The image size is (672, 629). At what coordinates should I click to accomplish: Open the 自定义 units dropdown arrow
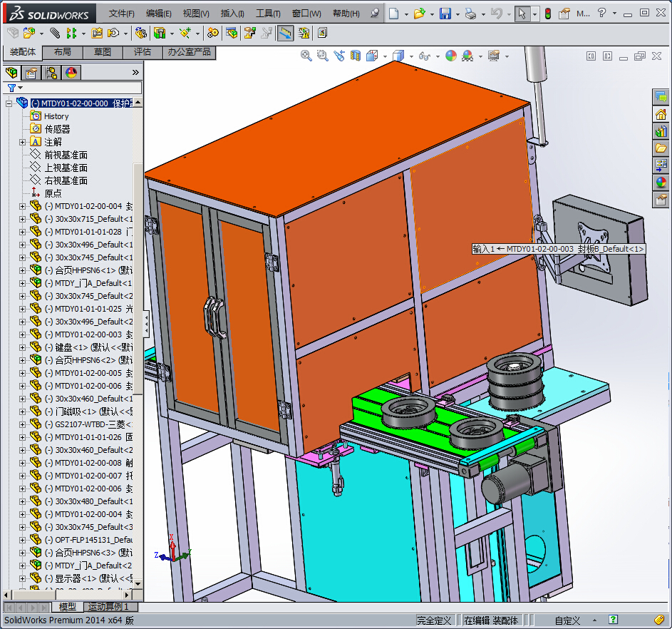coord(594,620)
